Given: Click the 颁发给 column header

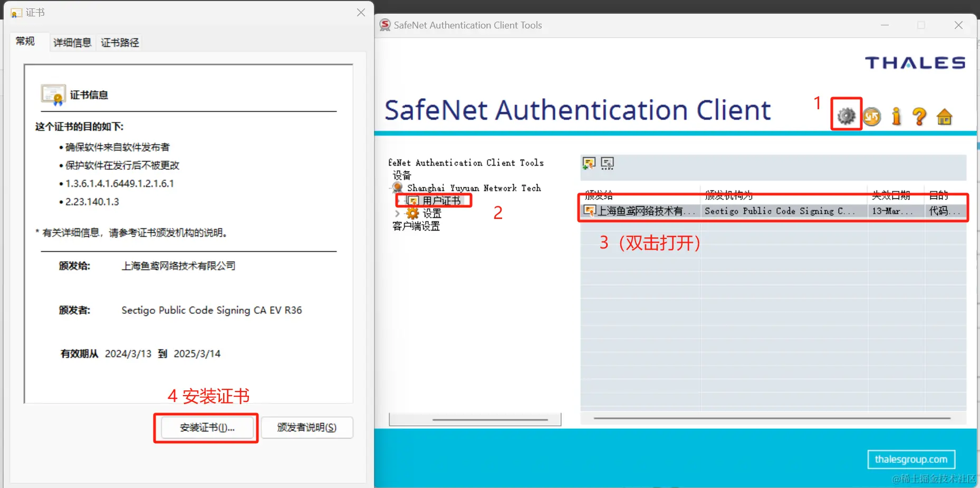Looking at the screenshot, I should click(x=640, y=195).
